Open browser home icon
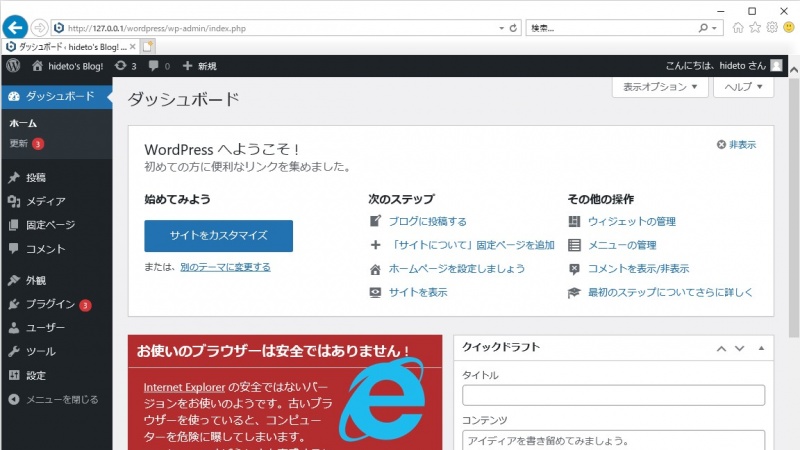Image resolution: width=800 pixels, height=450 pixels. pos(738,28)
